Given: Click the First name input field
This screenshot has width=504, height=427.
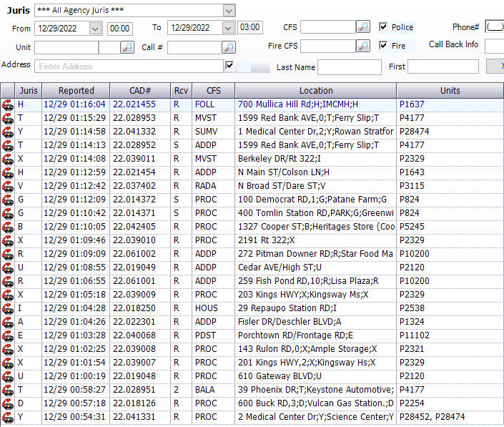Looking at the screenshot, I should 443,67.
